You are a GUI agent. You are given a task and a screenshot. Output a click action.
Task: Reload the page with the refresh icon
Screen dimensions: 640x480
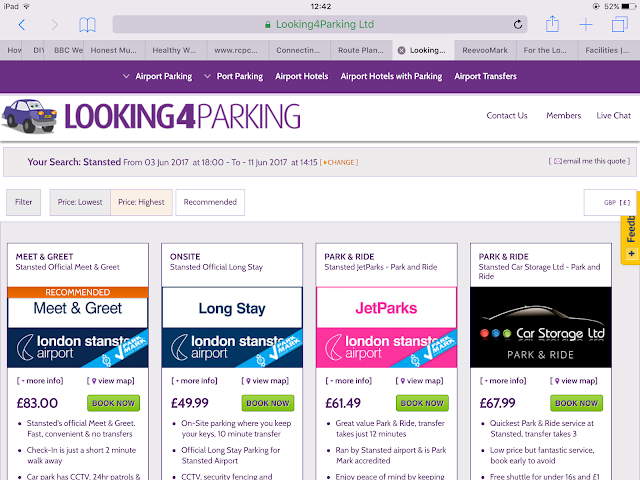[518, 24]
